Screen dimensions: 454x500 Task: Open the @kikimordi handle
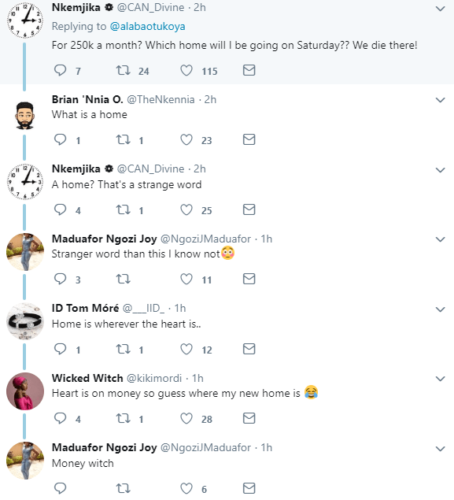(154, 378)
